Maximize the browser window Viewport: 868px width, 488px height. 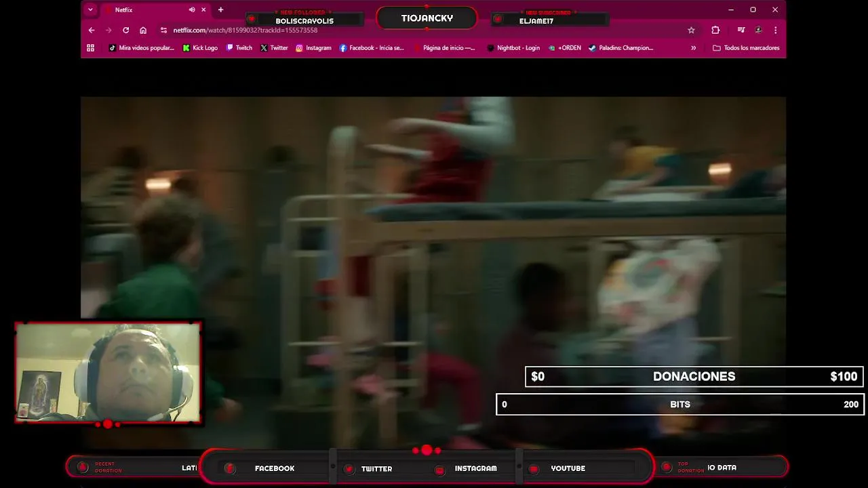point(753,9)
